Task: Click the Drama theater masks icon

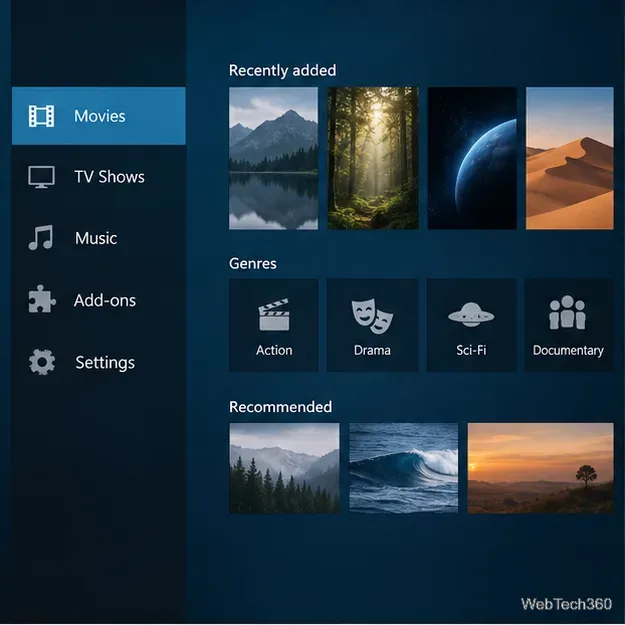Action: coord(372,316)
